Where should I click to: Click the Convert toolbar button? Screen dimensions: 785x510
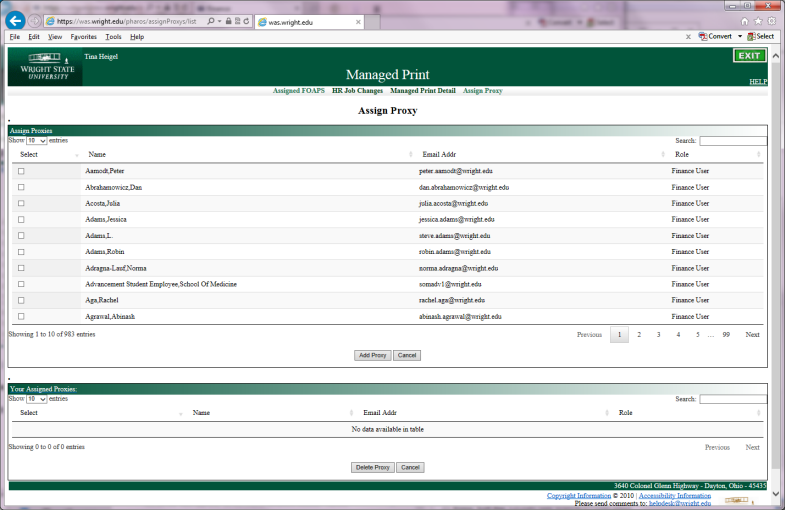point(715,37)
